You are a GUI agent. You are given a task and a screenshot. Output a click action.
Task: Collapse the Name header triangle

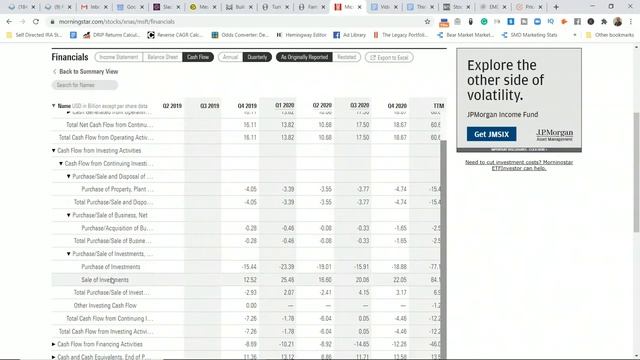[x=53, y=106]
